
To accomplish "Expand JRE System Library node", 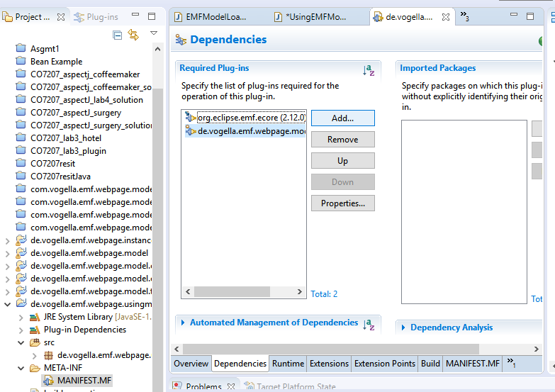I will click(x=21, y=318).
